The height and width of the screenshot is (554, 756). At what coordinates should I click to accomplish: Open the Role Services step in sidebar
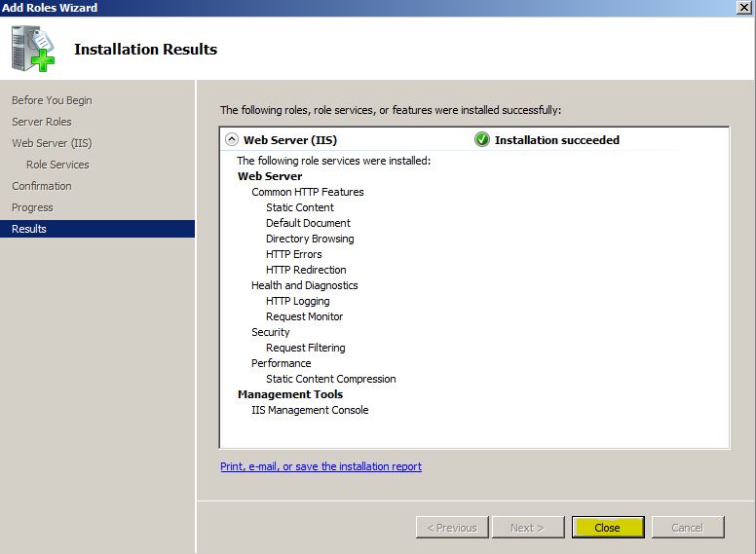57,165
